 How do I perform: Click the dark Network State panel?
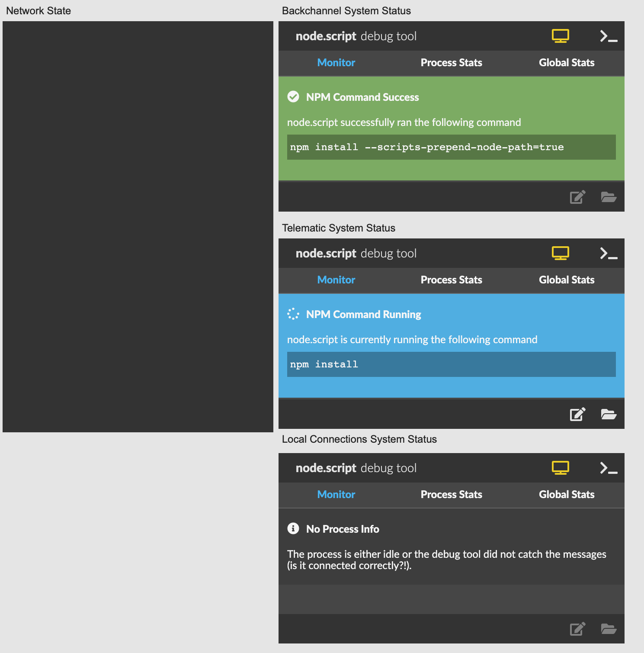click(x=138, y=227)
